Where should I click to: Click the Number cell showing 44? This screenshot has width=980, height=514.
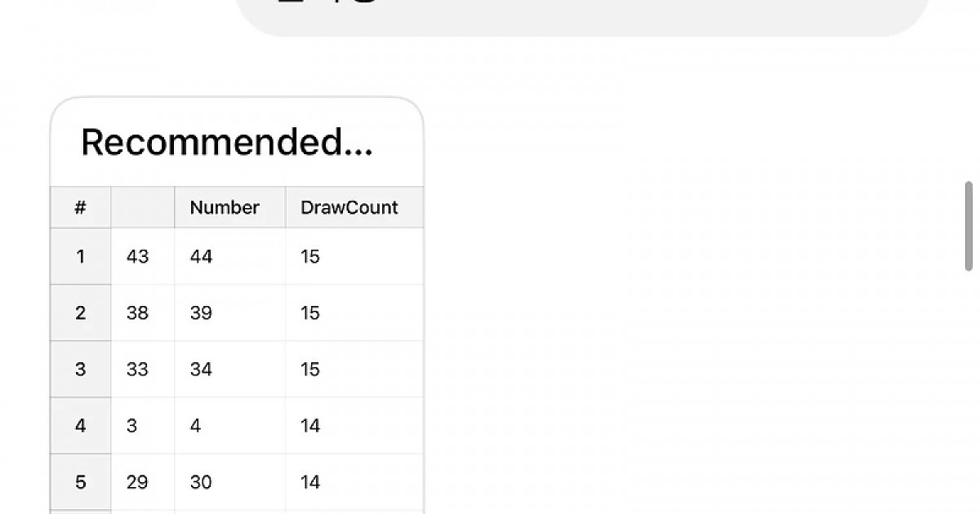(201, 257)
